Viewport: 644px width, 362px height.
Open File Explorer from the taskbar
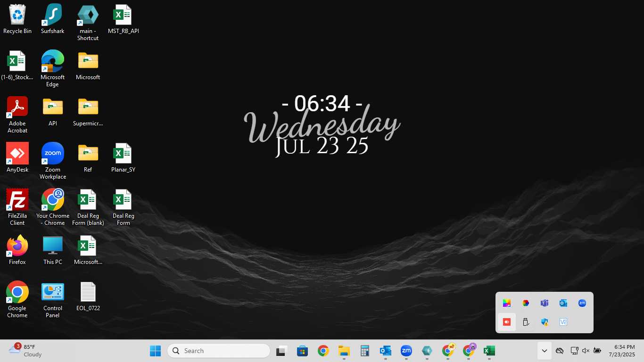pos(344,351)
